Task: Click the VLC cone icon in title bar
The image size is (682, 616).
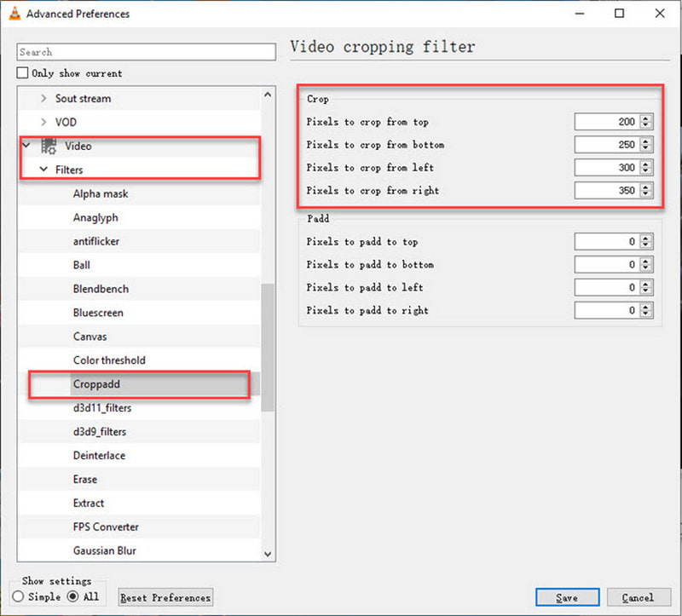Action: pos(14,14)
